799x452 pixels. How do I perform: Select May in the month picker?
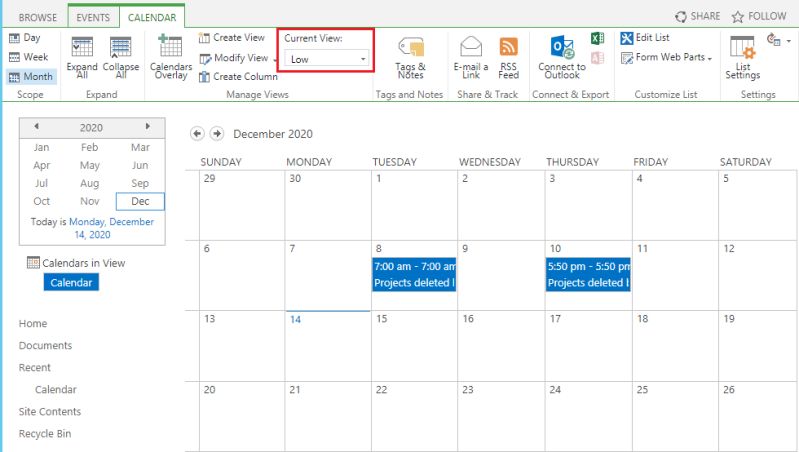(x=90, y=165)
